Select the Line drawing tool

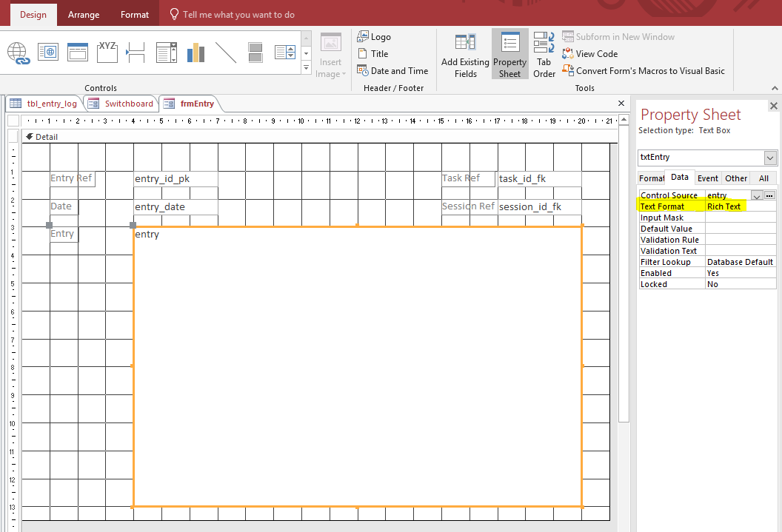(x=224, y=52)
